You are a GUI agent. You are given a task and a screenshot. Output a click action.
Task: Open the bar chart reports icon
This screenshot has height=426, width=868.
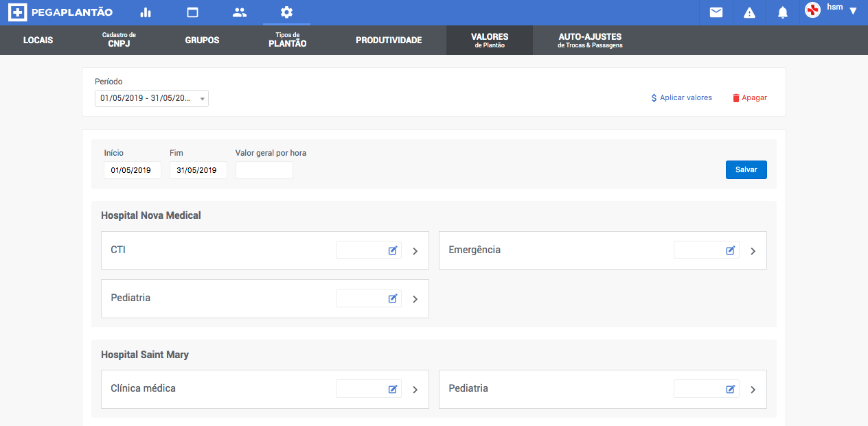pyautogui.click(x=145, y=12)
